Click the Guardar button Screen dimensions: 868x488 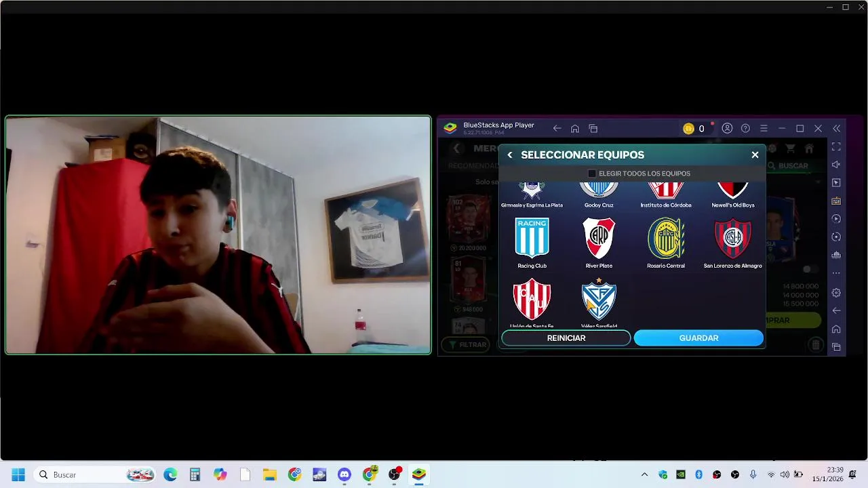click(x=698, y=338)
